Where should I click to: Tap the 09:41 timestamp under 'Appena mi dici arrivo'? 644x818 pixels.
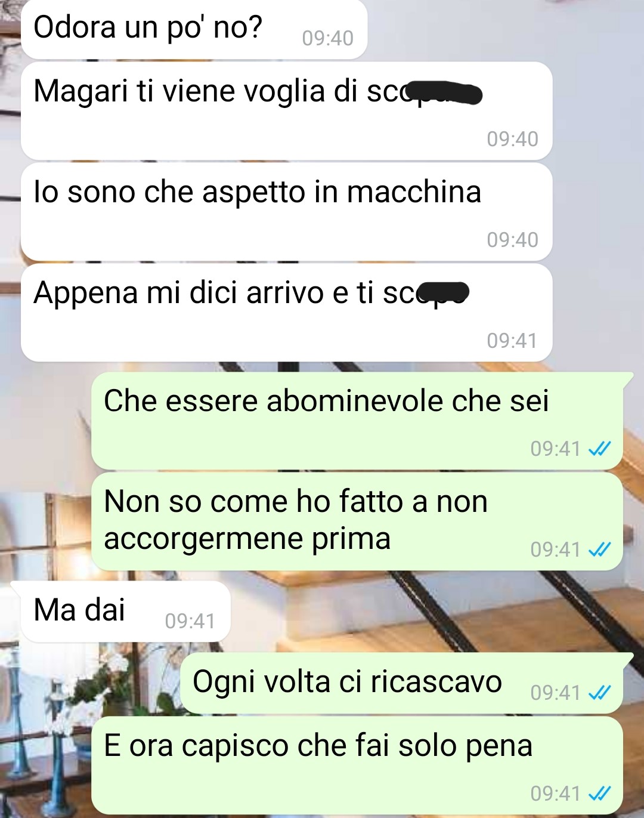coord(512,341)
